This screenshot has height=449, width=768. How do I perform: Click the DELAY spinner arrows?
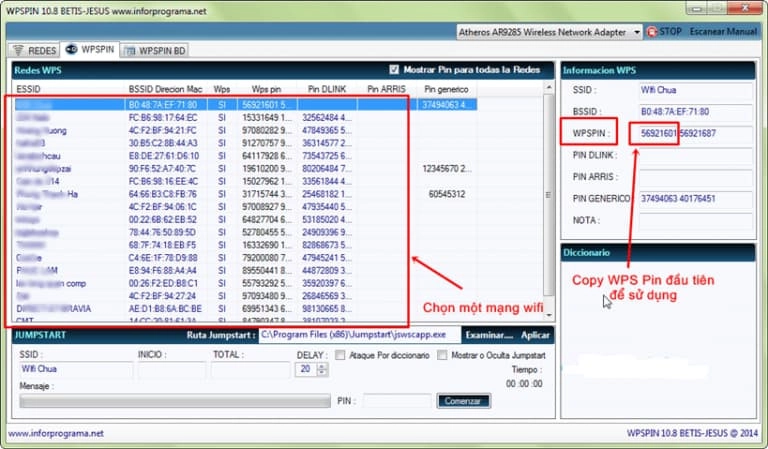point(322,370)
